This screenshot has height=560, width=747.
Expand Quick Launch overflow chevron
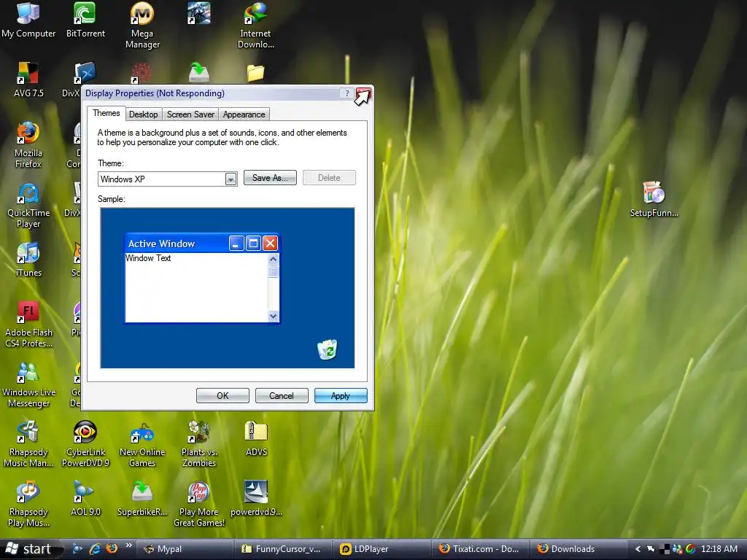coord(128,545)
